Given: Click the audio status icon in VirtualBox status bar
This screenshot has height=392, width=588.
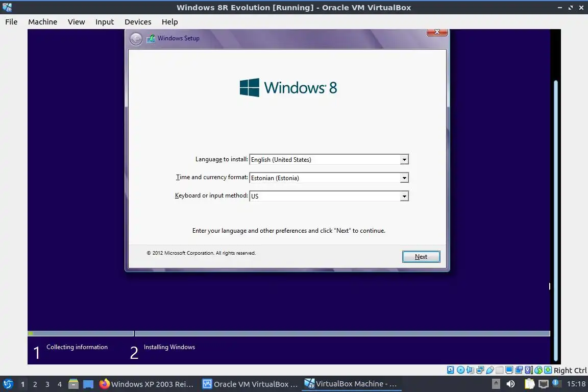Looking at the screenshot, I should (x=470, y=370).
